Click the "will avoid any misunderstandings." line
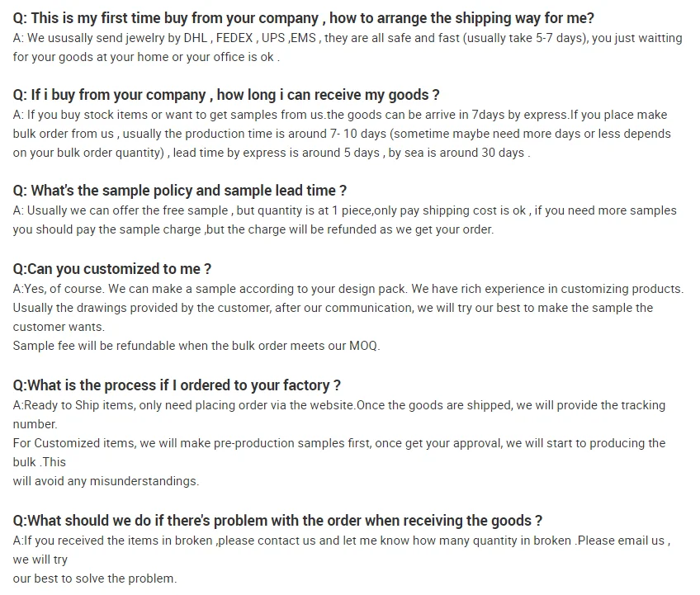Screen dimensions: 700x595 106,481
